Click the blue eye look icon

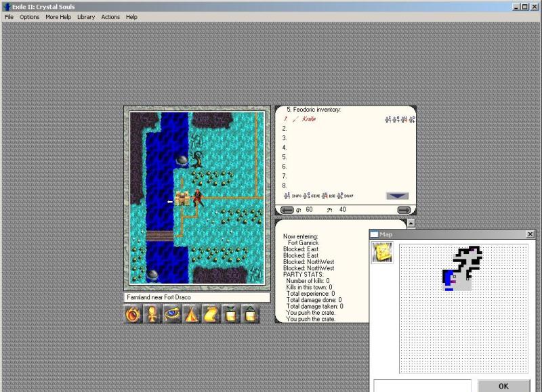(x=172, y=315)
